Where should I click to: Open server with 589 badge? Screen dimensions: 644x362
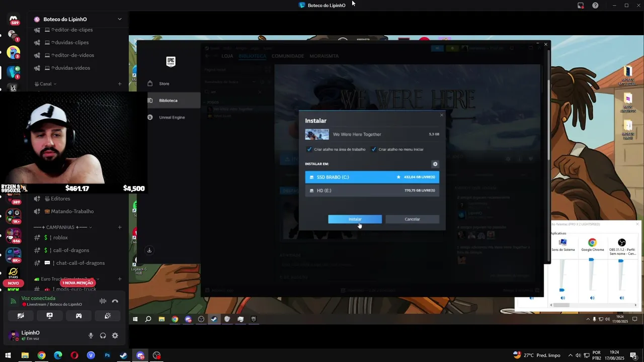pos(14,20)
